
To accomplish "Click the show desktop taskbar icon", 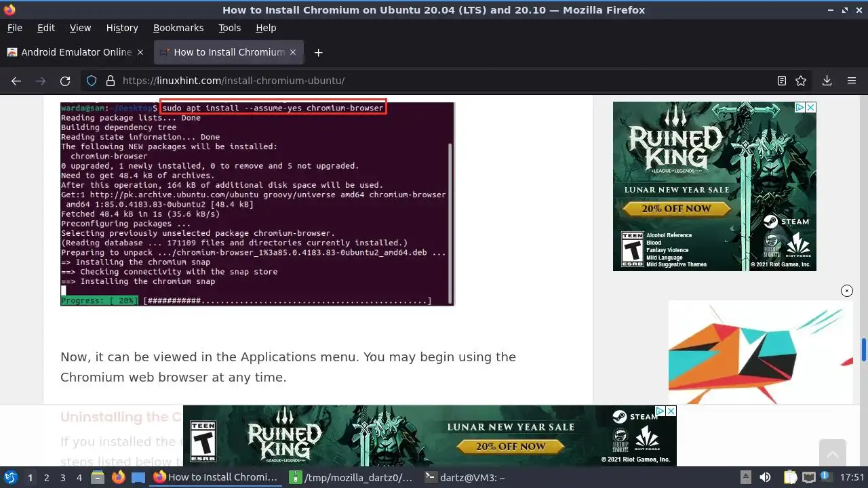I will [x=138, y=477].
